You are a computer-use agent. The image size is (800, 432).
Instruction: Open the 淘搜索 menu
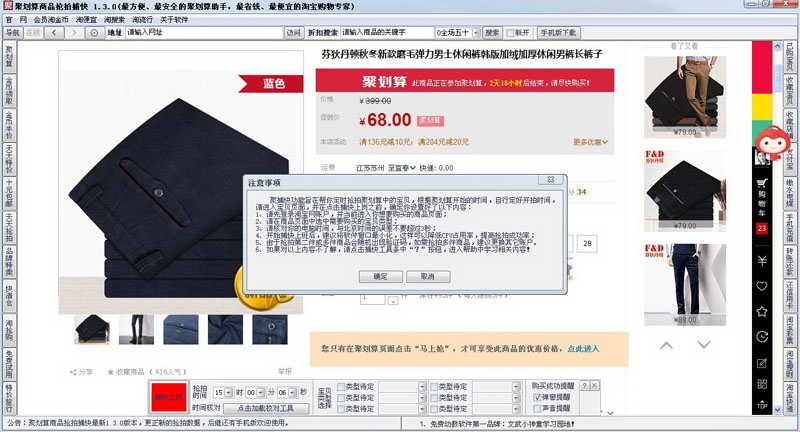114,19
